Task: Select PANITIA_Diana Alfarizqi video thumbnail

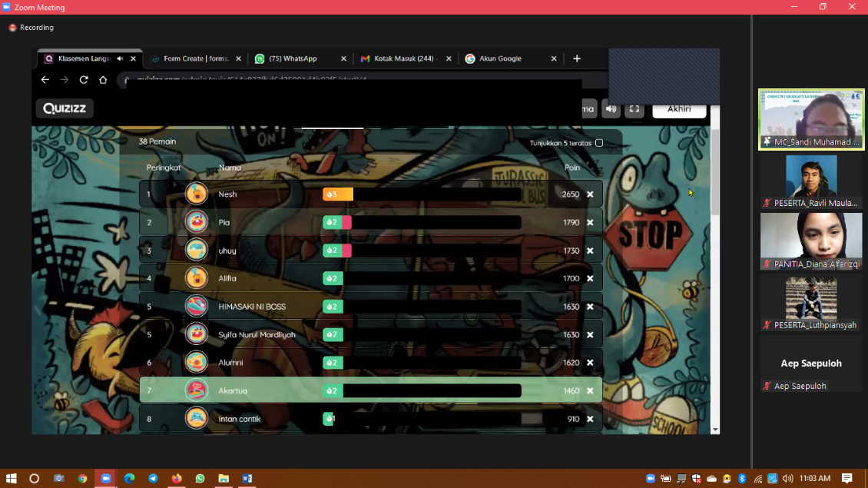Action: click(x=811, y=241)
